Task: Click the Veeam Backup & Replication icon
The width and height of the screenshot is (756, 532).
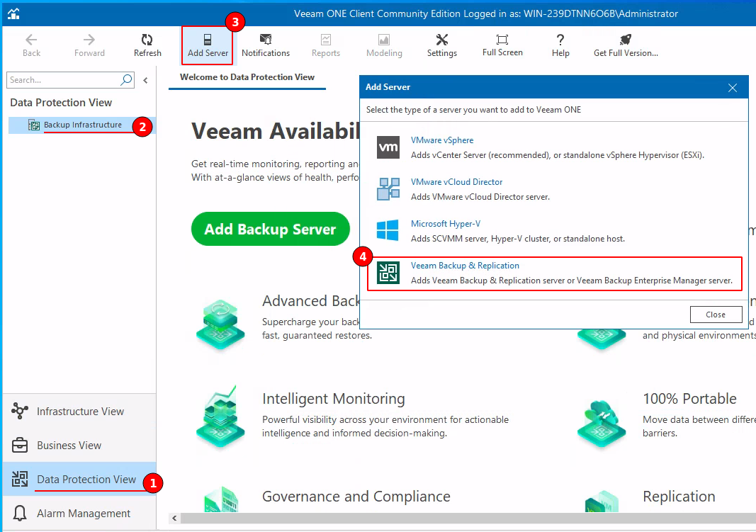Action: 388,273
